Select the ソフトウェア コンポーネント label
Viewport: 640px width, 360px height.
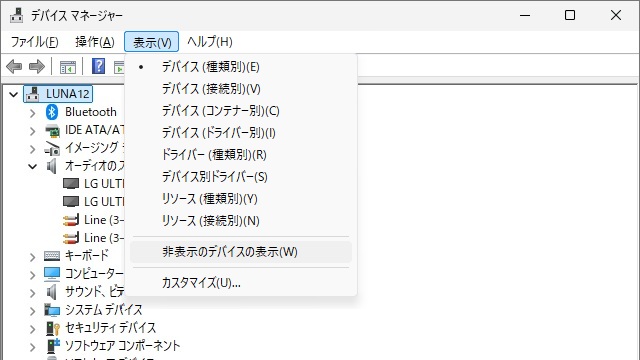(x=122, y=346)
